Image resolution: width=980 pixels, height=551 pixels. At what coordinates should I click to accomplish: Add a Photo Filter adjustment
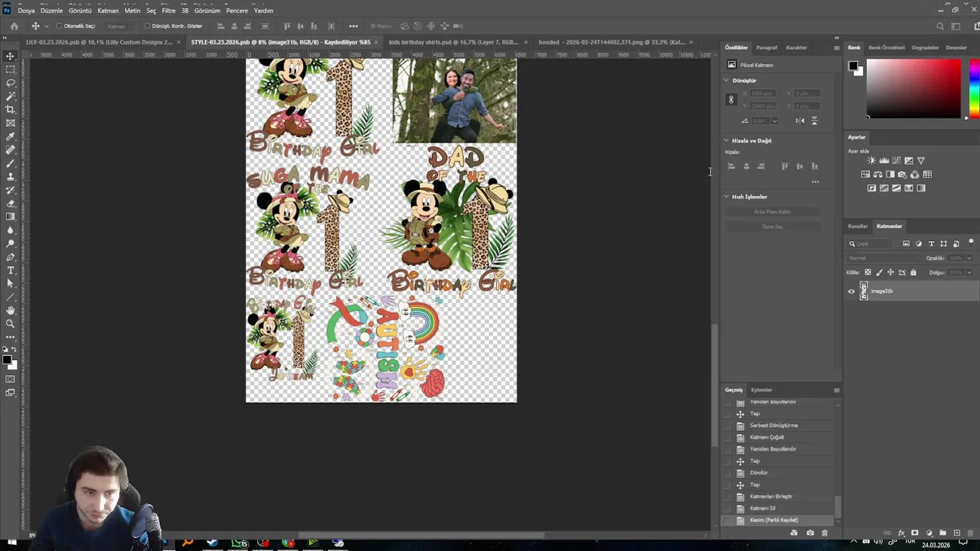point(902,174)
